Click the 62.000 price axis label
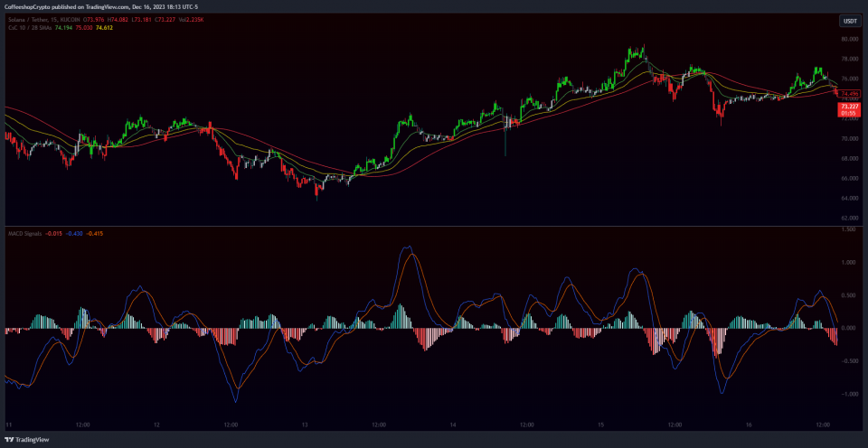 [x=849, y=218]
